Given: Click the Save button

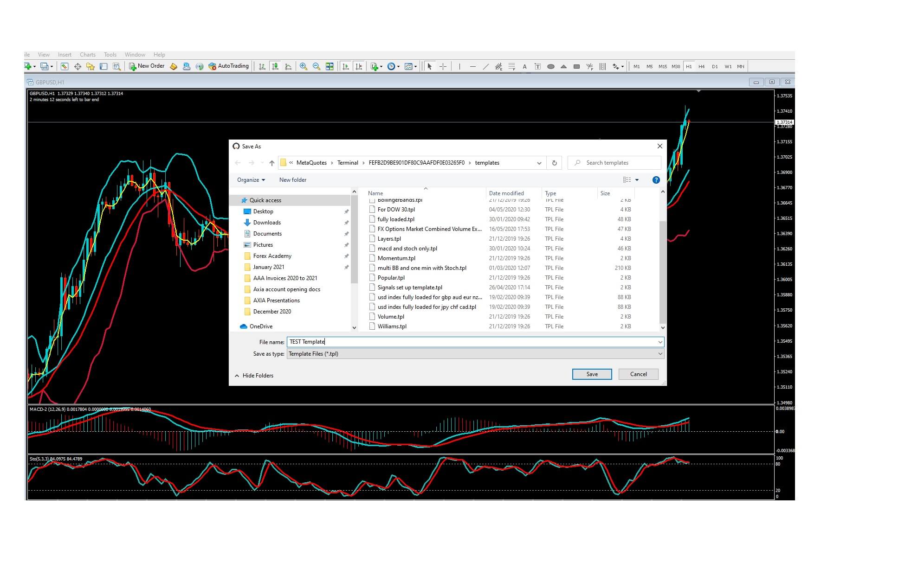Looking at the screenshot, I should coord(592,374).
